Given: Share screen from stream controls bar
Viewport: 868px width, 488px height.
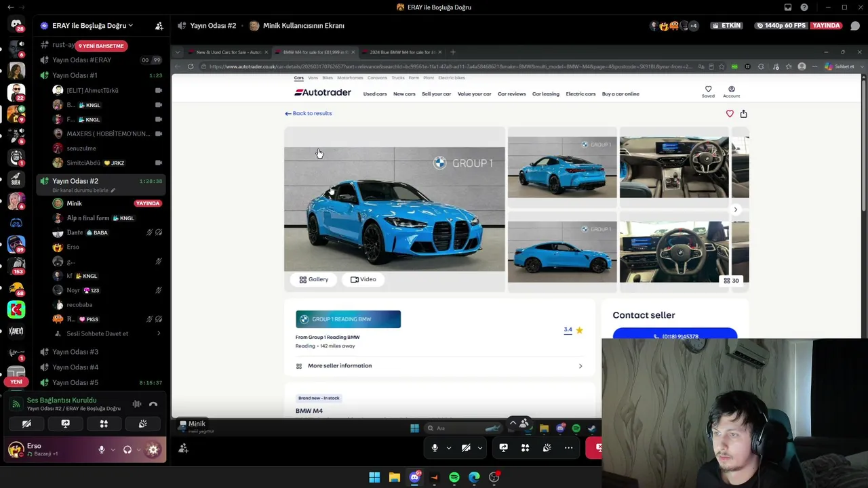Looking at the screenshot, I should click(503, 448).
